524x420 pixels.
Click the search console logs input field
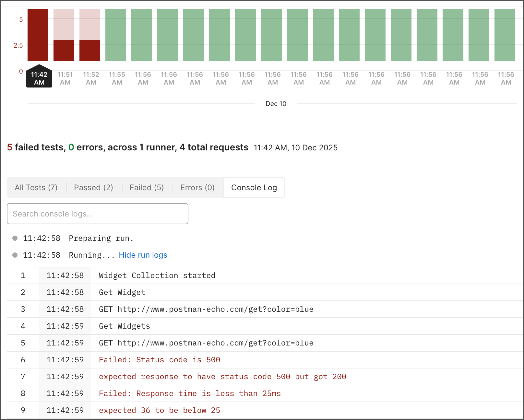97,214
